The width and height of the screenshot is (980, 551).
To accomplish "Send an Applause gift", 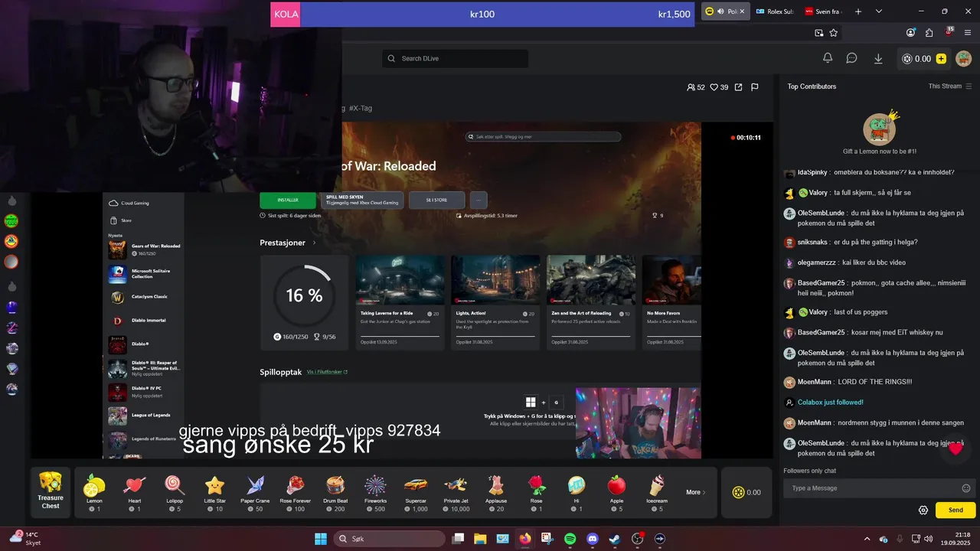I will 496,492.
